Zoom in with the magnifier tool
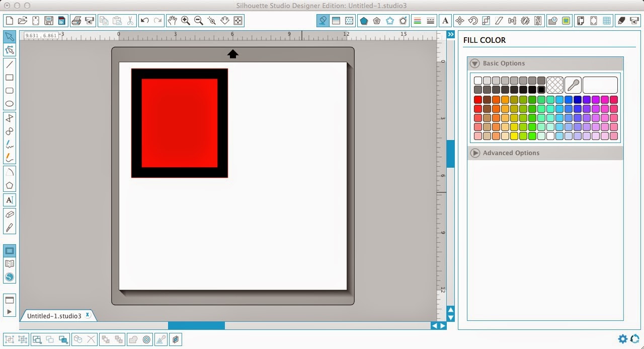Screen dimensions: 644x349 pyautogui.click(x=185, y=21)
